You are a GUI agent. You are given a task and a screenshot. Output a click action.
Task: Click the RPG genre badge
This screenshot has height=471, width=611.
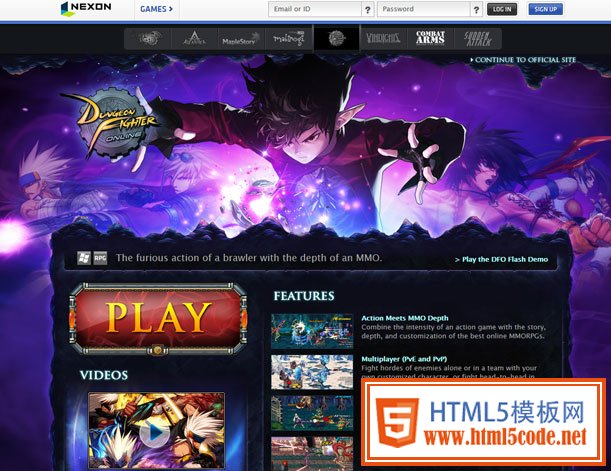100,258
